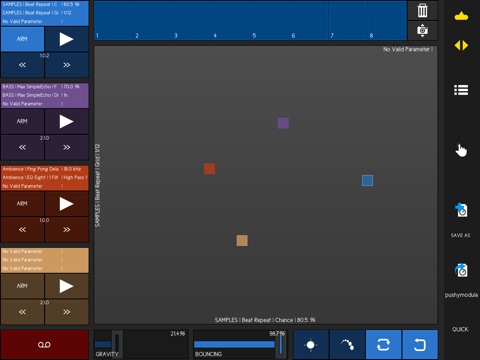
Task: Step forward on the blue SAMPLES track
Action: [66, 65]
